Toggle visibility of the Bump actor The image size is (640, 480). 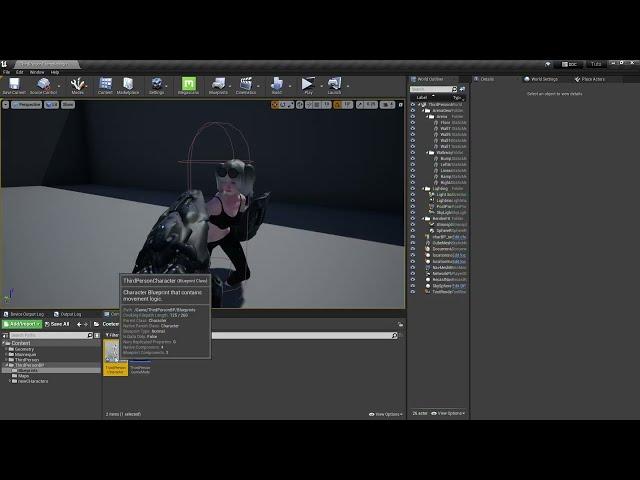click(413, 158)
